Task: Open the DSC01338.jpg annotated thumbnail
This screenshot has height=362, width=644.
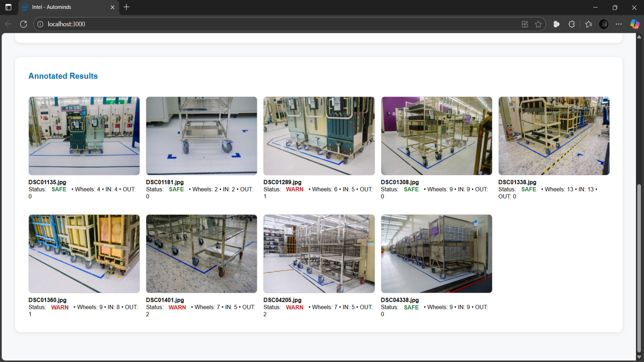Action: pos(554,136)
